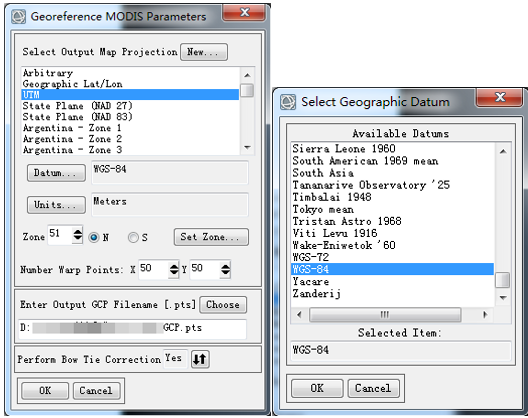This screenshot has height=418, width=528.
Task: Click the New... projection button
Action: (x=204, y=52)
